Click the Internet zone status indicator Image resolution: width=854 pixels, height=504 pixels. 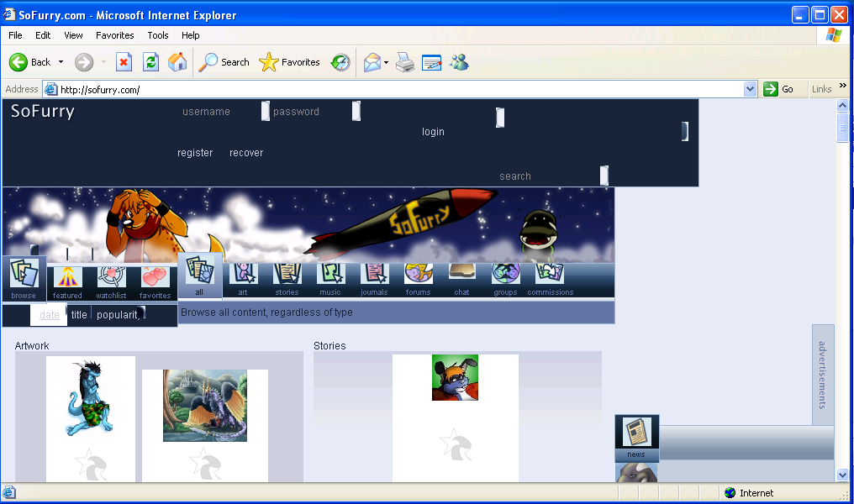pyautogui.click(x=749, y=493)
